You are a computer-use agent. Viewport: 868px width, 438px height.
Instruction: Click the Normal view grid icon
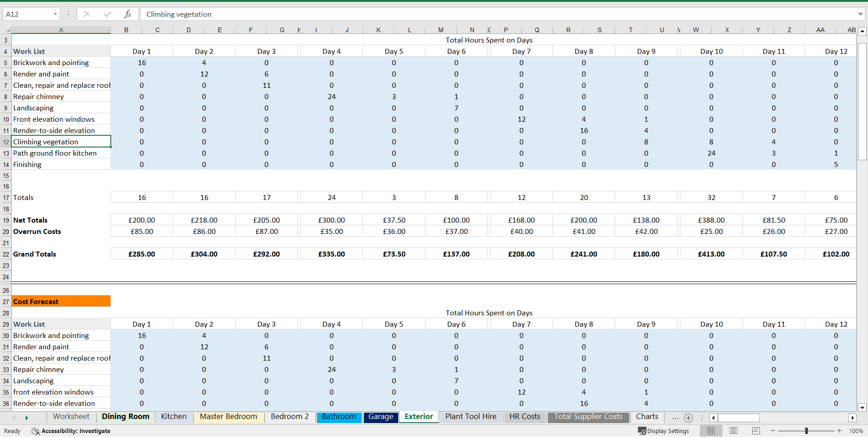click(711, 431)
